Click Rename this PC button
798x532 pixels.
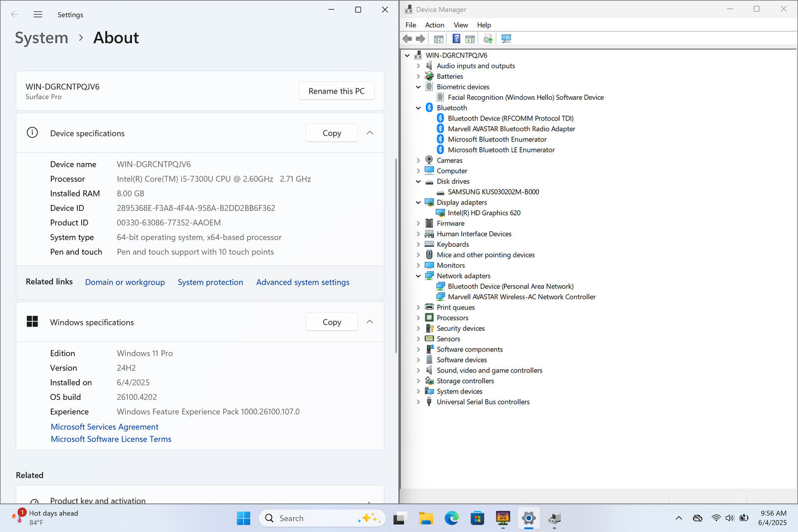coord(337,91)
